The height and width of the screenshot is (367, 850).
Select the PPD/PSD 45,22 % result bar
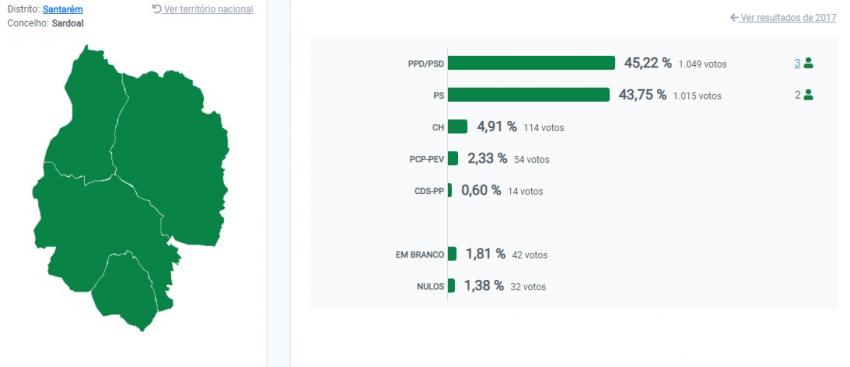tap(531, 63)
